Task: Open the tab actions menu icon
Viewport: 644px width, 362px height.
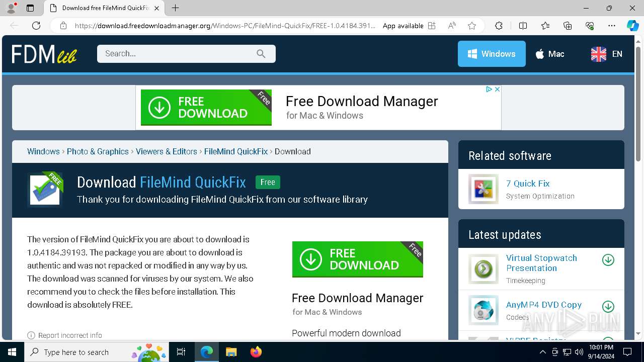Action: (30, 8)
